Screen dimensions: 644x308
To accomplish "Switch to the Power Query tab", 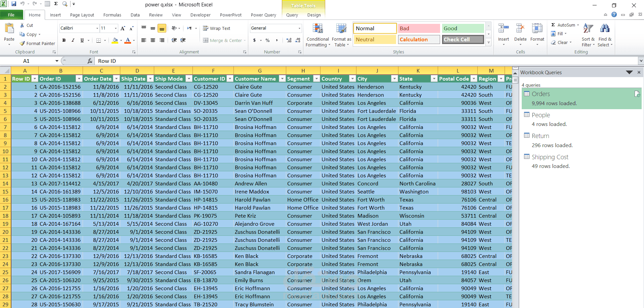I will click(263, 15).
